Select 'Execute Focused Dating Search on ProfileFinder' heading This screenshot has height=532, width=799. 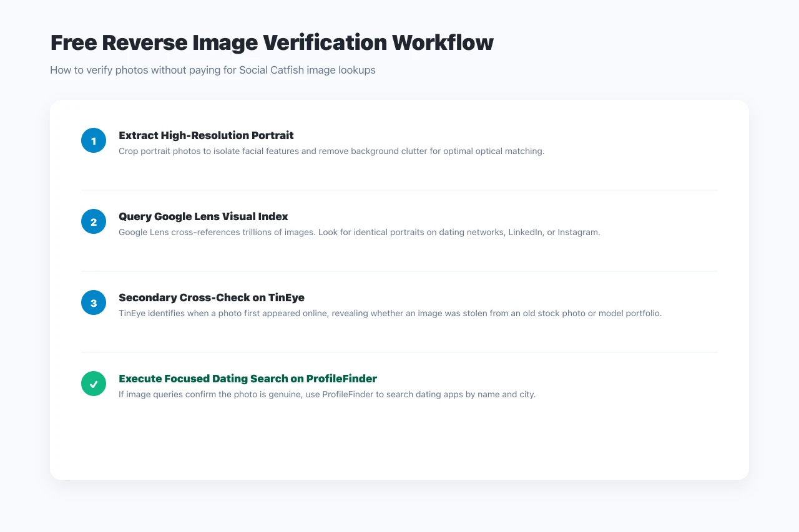pyautogui.click(x=248, y=379)
